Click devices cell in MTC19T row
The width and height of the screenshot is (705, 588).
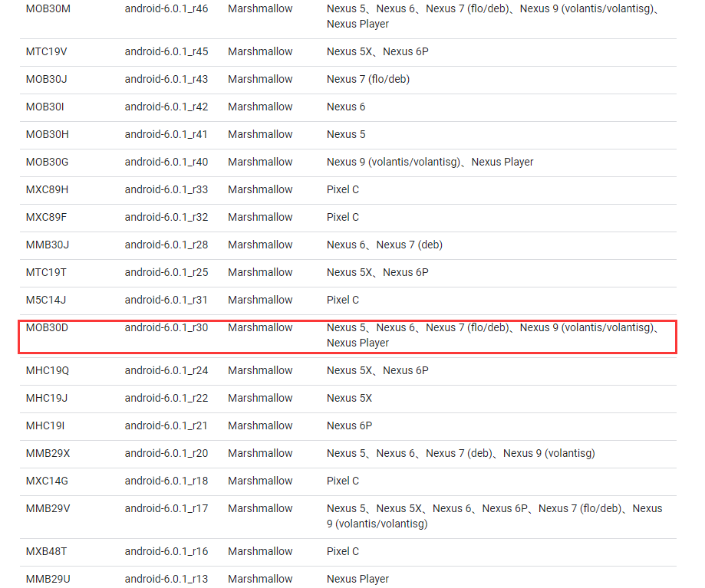tap(377, 273)
